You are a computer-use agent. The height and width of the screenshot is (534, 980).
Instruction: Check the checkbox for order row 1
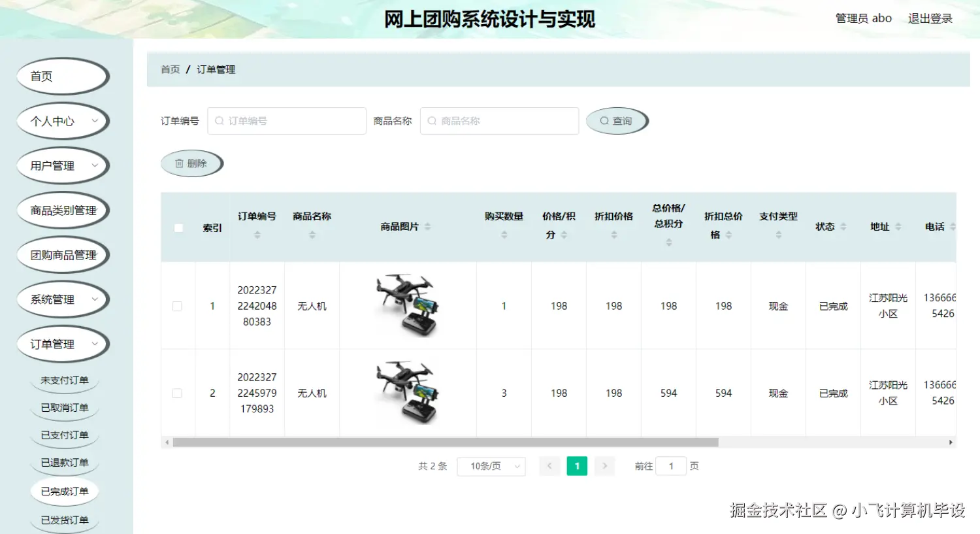pyautogui.click(x=177, y=306)
